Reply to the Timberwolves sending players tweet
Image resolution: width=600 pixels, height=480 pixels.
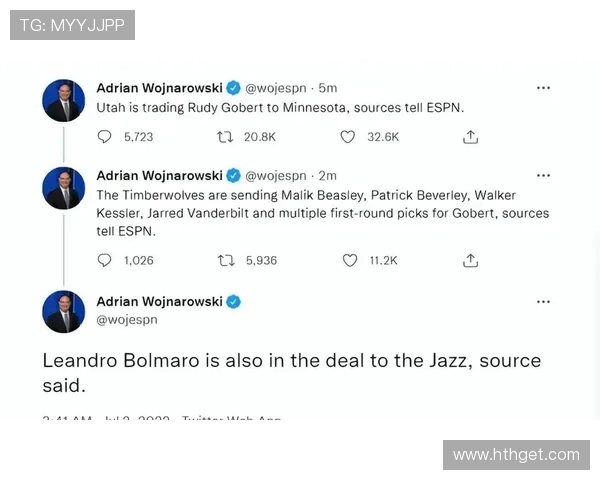point(104,260)
